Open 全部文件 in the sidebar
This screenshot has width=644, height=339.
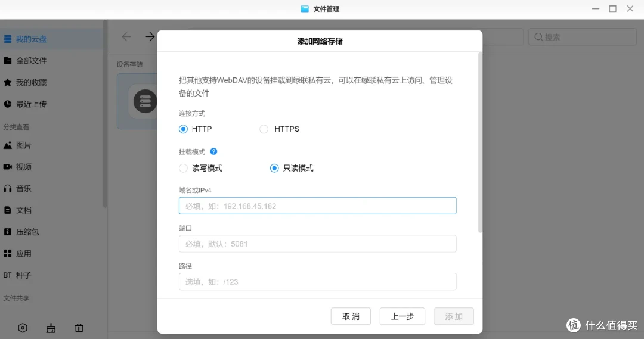click(x=51, y=61)
